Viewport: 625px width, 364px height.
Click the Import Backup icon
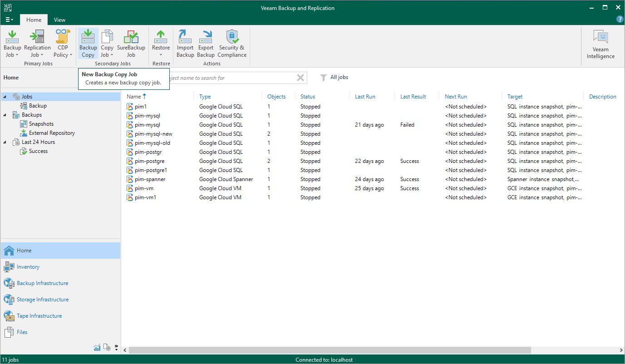(185, 43)
